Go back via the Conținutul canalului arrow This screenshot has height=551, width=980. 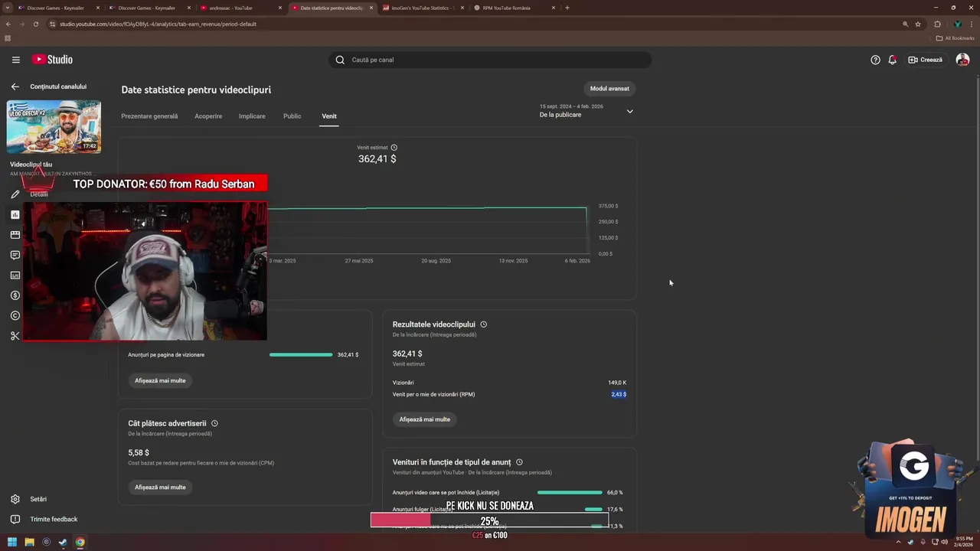[x=15, y=86]
